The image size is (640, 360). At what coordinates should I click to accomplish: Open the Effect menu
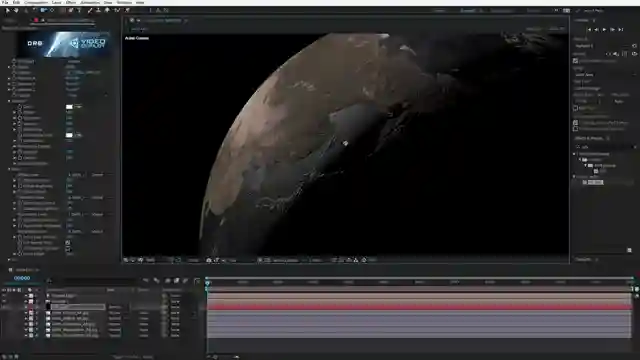tap(71, 2)
